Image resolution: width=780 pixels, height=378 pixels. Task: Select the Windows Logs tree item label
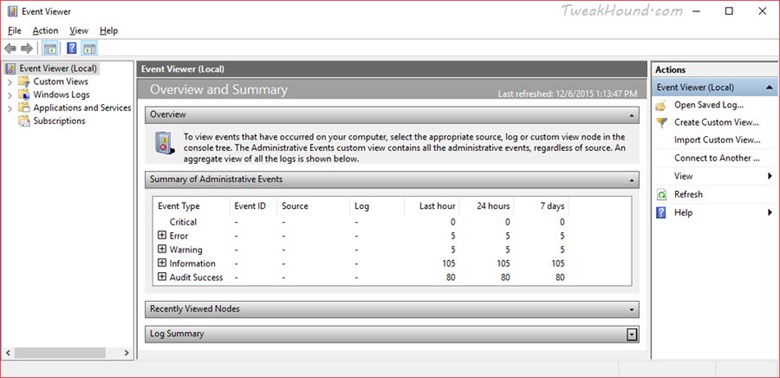point(62,94)
